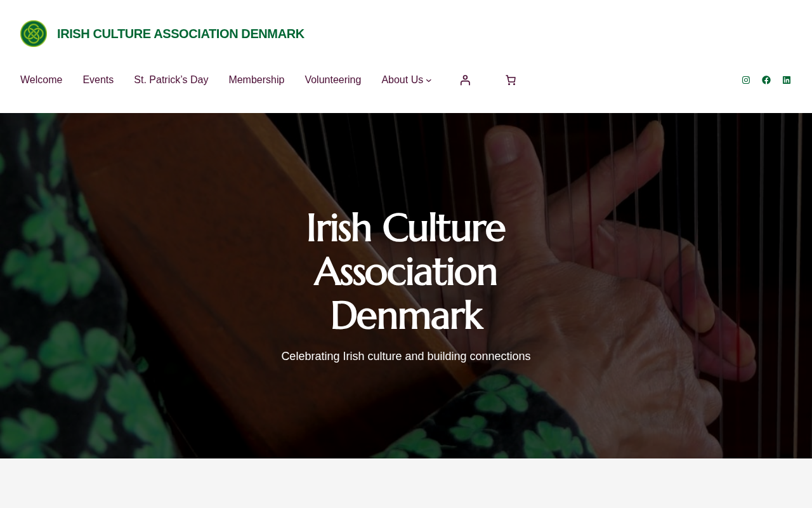Open the About Us menu item
This screenshot has height=508, width=812.
coord(402,80)
